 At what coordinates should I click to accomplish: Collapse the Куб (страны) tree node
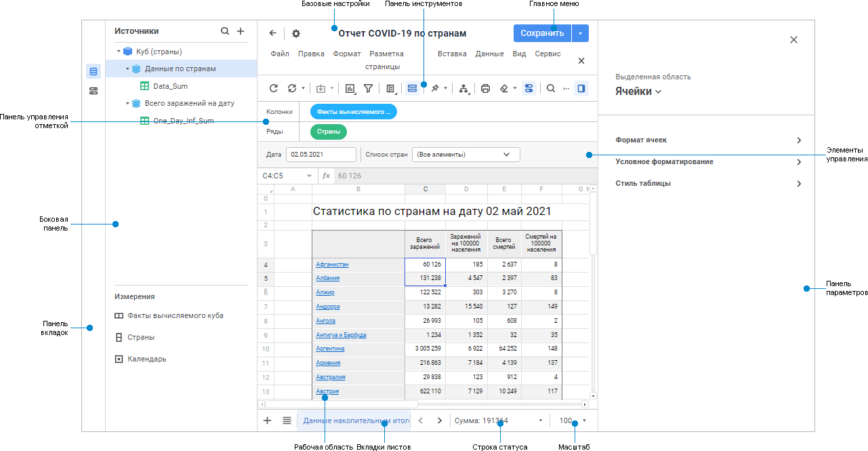[119, 52]
